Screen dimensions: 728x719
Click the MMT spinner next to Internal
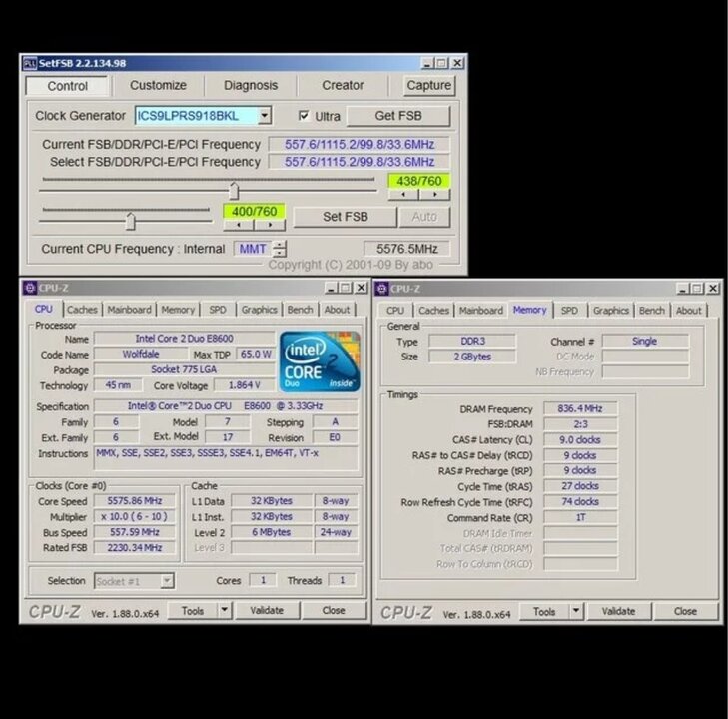[279, 249]
